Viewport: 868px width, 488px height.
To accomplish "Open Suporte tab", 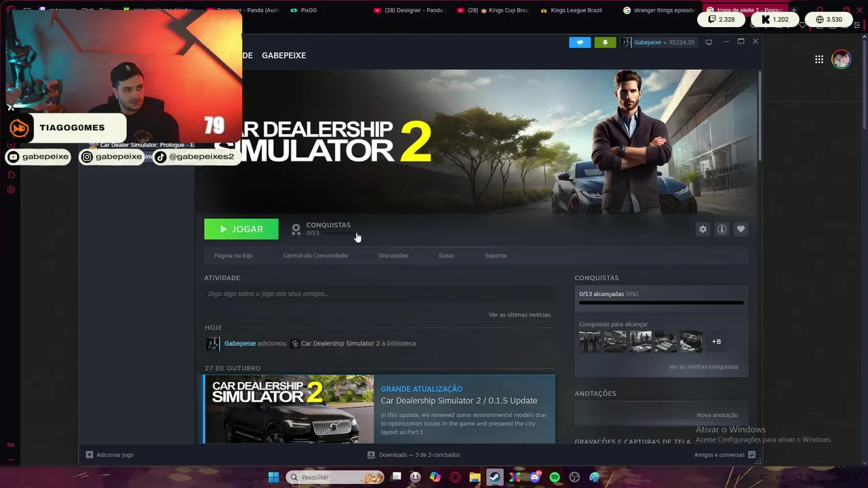I will 496,256.
